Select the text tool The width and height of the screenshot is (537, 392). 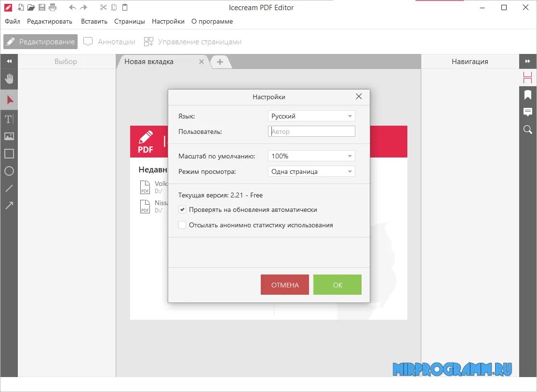9,119
